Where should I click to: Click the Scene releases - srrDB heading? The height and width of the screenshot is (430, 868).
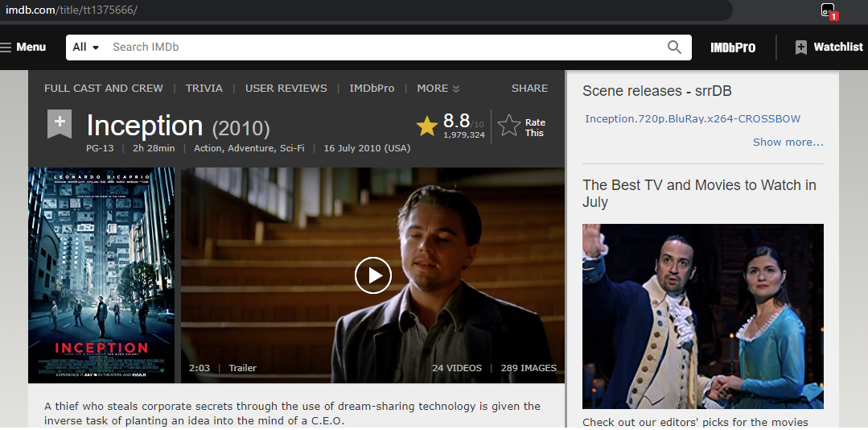tap(657, 91)
